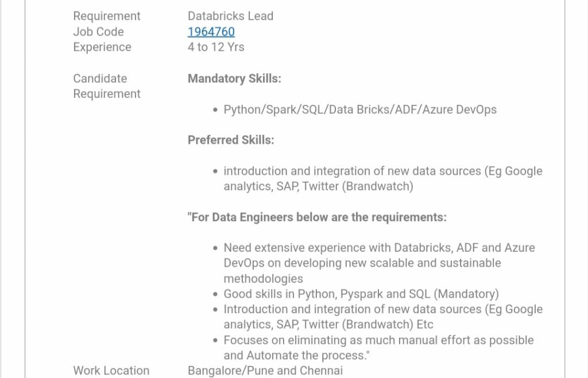Click the Preferred Skills heading
Image resolution: width=588 pixels, height=378 pixels.
[231, 140]
